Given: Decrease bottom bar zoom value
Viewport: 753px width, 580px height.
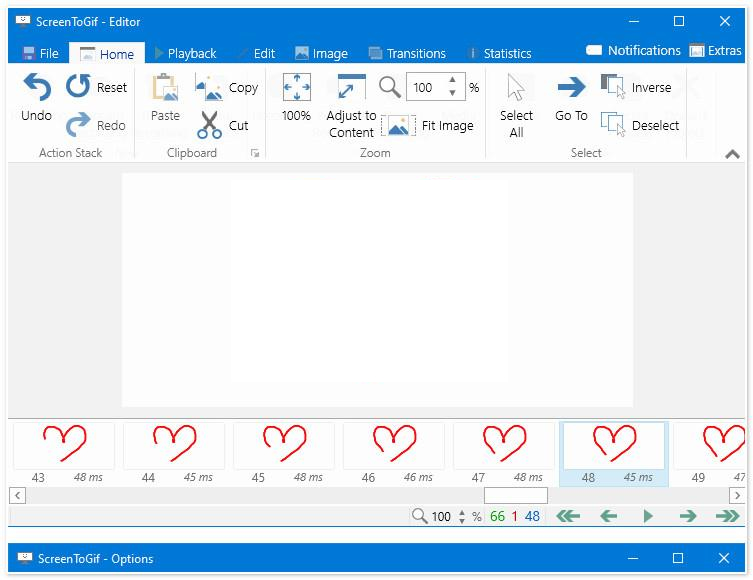Looking at the screenshot, I should point(462,520).
